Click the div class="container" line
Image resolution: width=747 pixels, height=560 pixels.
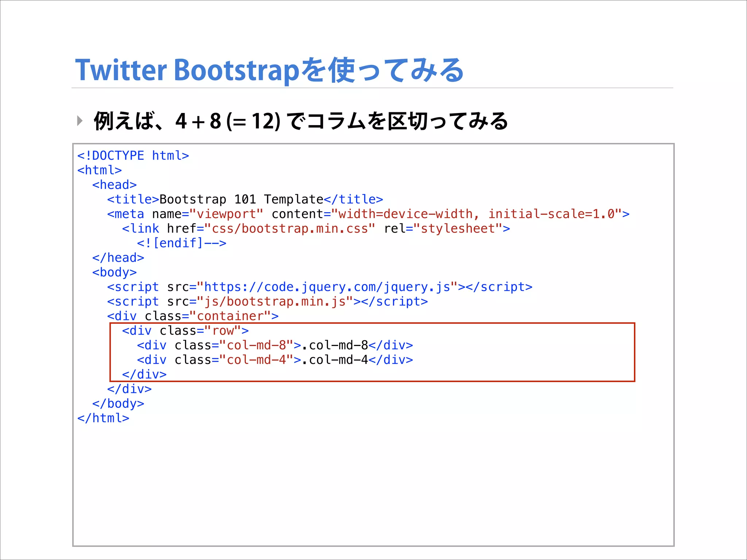(193, 316)
